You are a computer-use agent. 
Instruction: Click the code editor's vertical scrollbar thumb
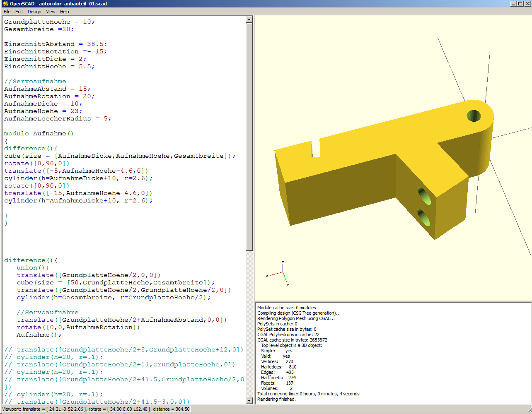tap(249, 137)
